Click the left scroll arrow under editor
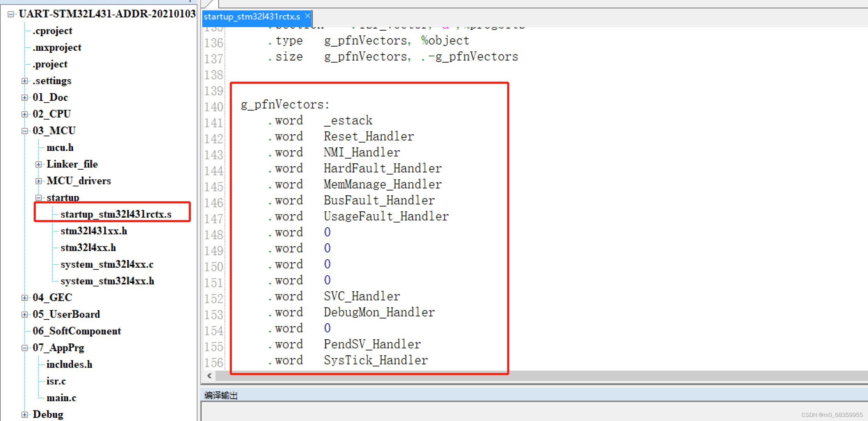Viewport: 868px width, 421px height. pos(209,376)
